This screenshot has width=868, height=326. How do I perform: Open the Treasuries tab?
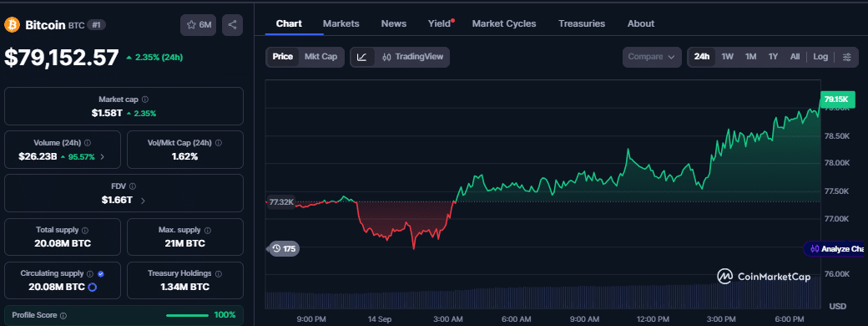tap(582, 24)
